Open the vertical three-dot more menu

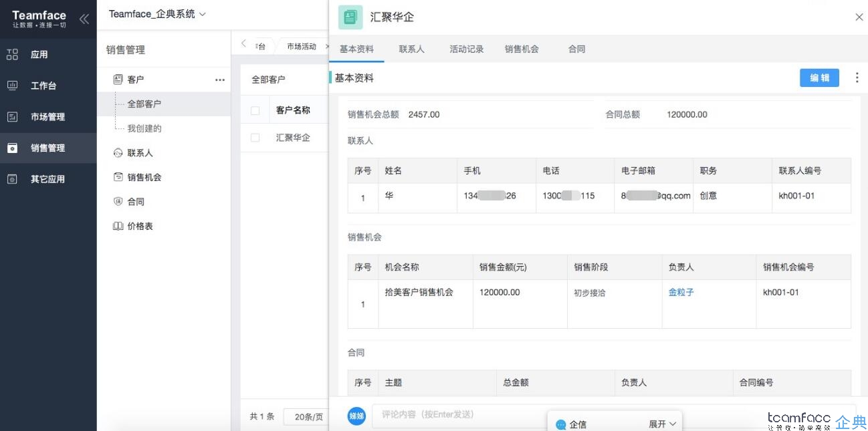pos(857,78)
